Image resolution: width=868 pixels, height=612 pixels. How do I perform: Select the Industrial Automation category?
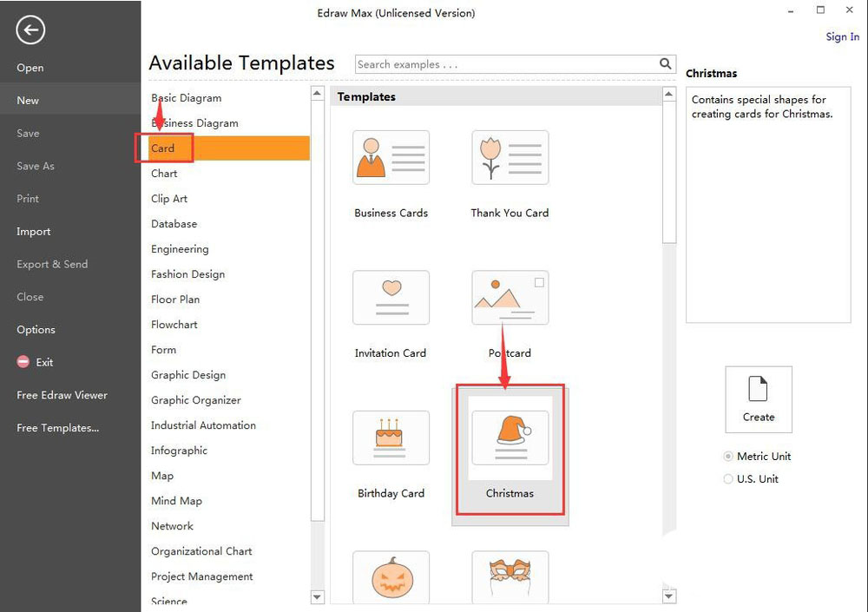[x=203, y=425]
